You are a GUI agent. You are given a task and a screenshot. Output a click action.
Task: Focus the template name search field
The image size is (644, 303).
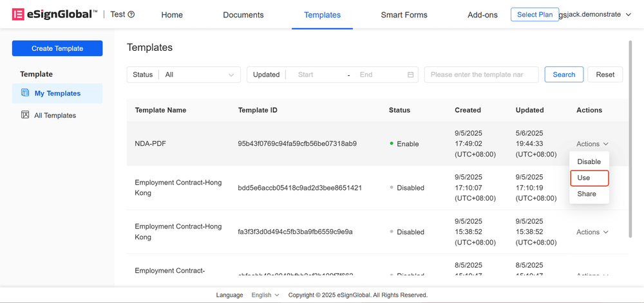[481, 75]
